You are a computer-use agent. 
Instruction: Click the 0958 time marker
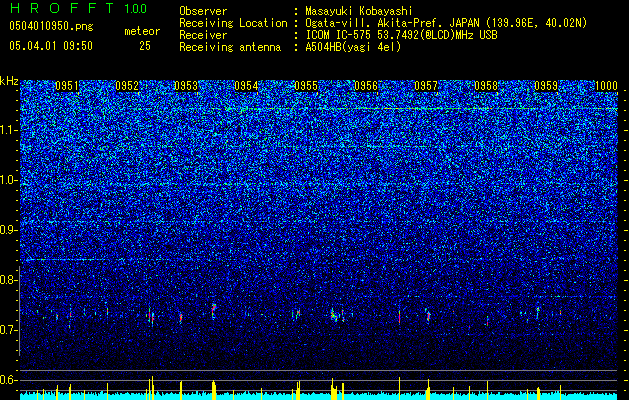[486, 86]
